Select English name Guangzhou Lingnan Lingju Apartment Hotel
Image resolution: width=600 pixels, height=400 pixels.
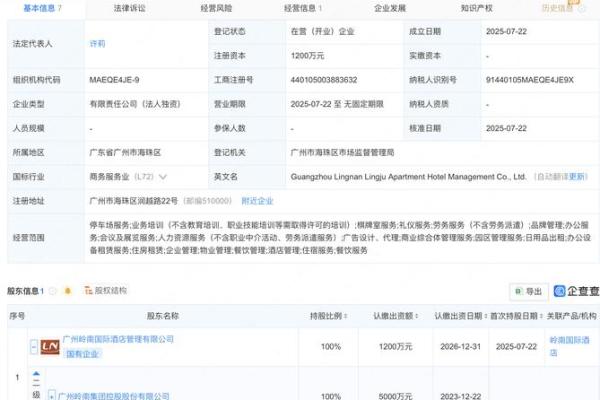408,177
